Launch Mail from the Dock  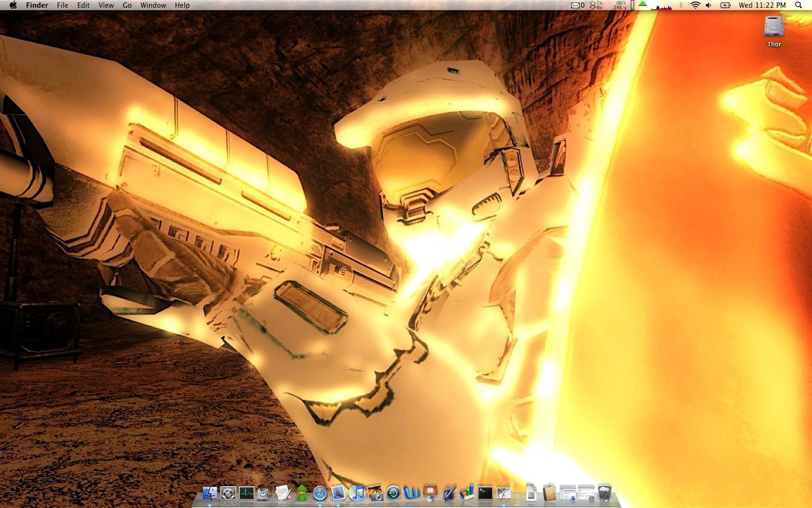point(338,493)
